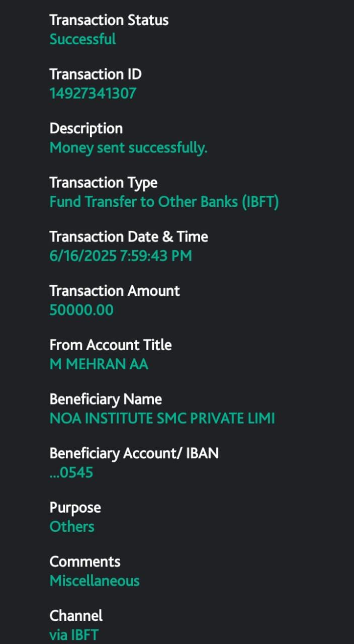Click the Transaction Status label
The height and width of the screenshot is (644, 354).
pos(109,20)
